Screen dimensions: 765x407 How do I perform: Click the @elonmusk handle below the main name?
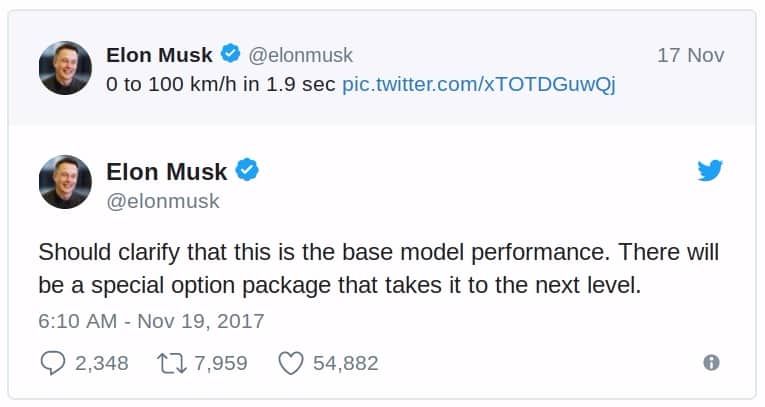coord(162,201)
